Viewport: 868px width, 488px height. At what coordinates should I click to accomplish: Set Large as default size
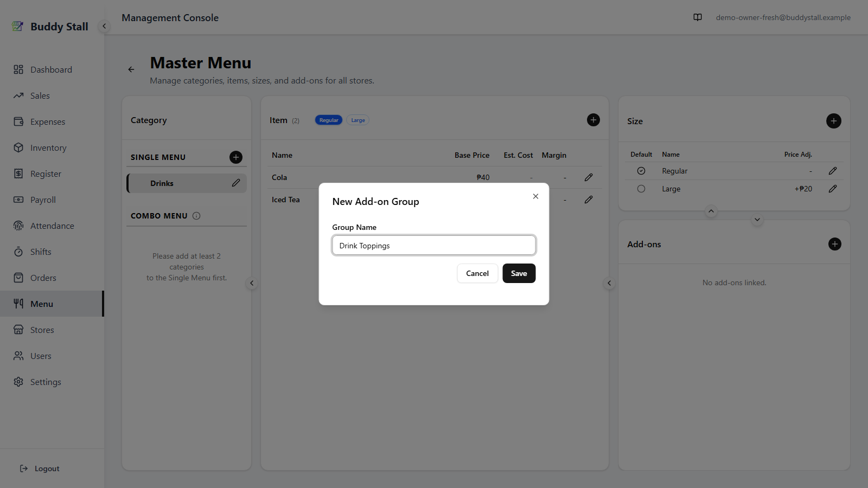(x=641, y=189)
